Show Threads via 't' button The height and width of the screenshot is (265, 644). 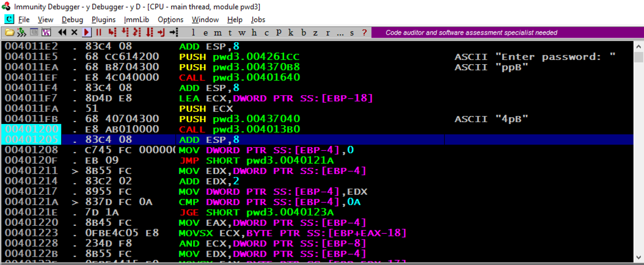click(230, 33)
